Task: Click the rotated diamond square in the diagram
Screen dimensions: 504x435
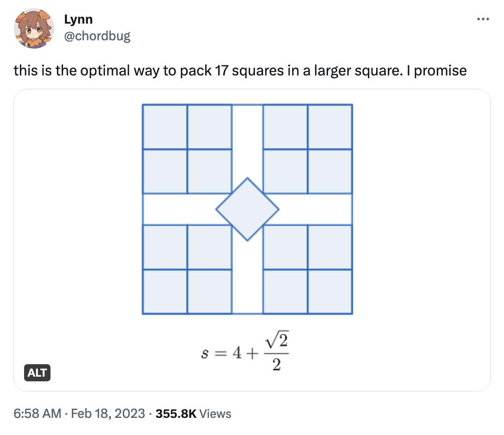Action: (x=247, y=209)
